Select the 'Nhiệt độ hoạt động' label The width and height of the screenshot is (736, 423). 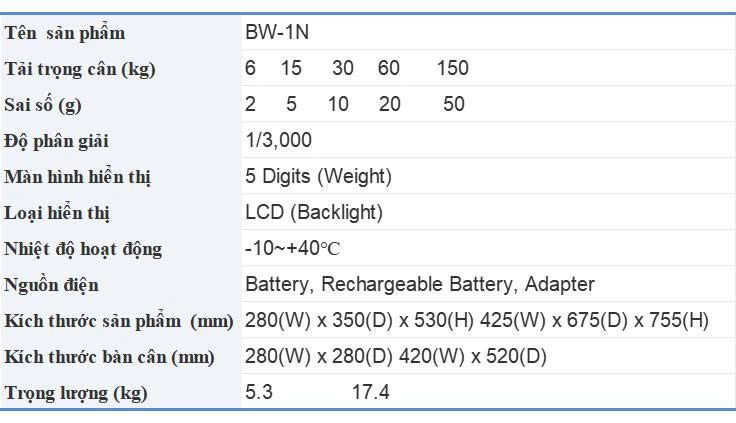click(x=83, y=249)
